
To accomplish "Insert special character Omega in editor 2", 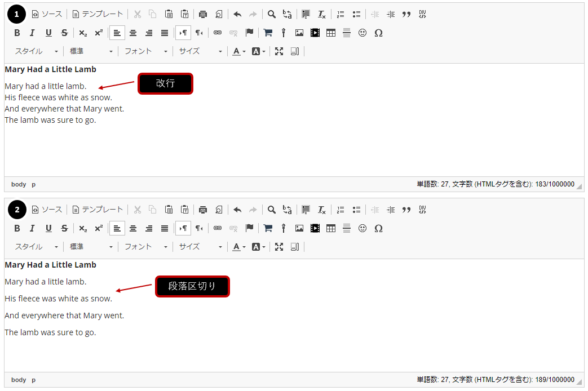I will [378, 228].
